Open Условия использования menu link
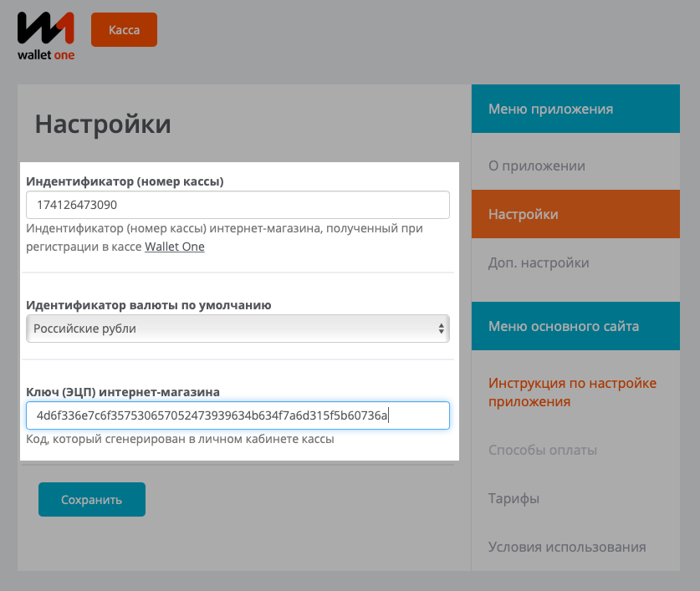Viewport: 700px width, 591px height. click(x=567, y=547)
